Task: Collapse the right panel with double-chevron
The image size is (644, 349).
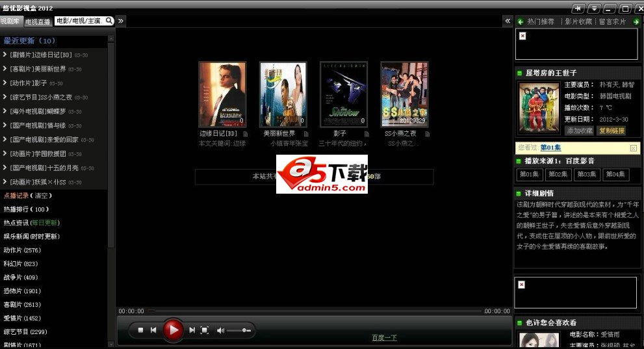Action: [508, 21]
